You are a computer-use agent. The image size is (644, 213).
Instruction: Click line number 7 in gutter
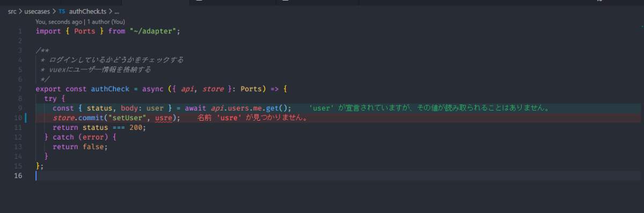coord(20,89)
